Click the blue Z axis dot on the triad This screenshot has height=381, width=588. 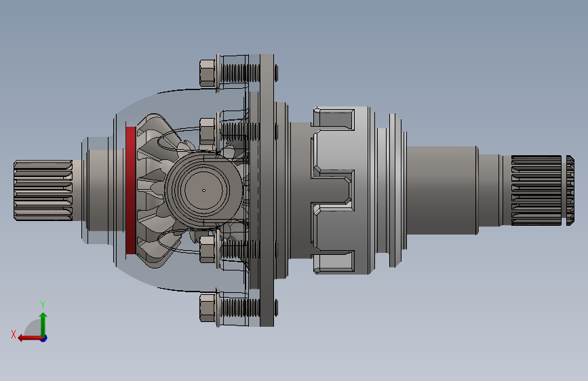point(44,338)
